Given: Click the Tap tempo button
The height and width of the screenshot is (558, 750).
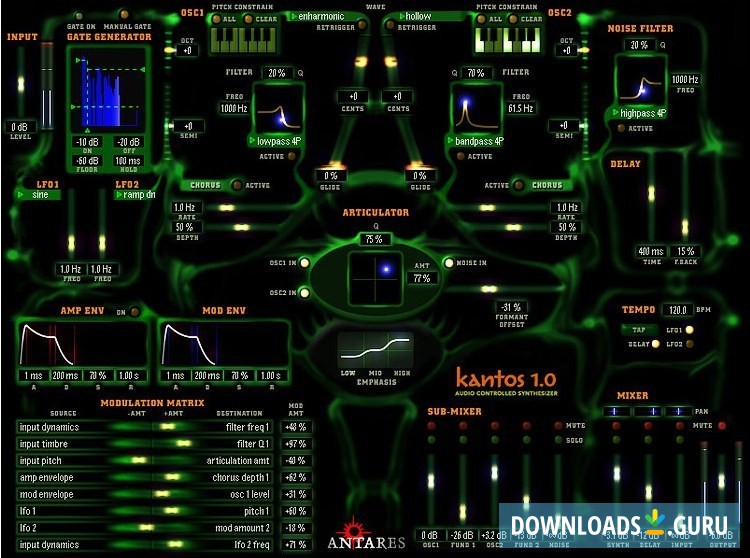Looking at the screenshot, I should point(639,329).
